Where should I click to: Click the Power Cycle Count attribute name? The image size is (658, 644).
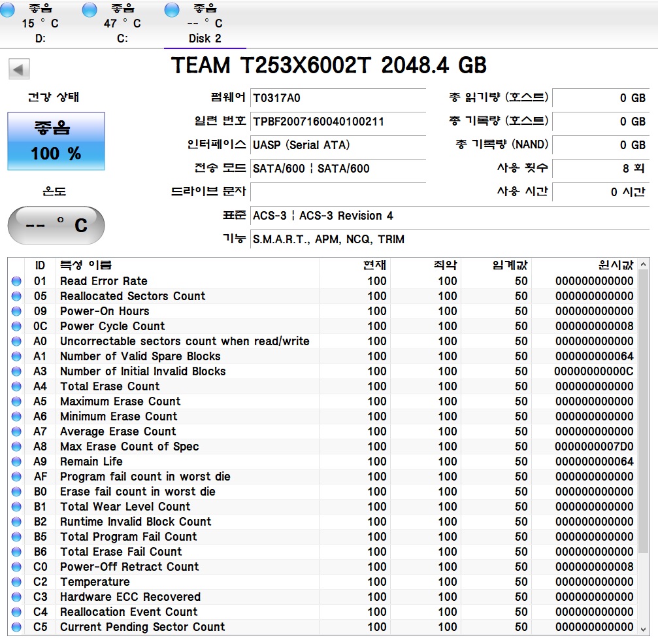[x=112, y=327]
